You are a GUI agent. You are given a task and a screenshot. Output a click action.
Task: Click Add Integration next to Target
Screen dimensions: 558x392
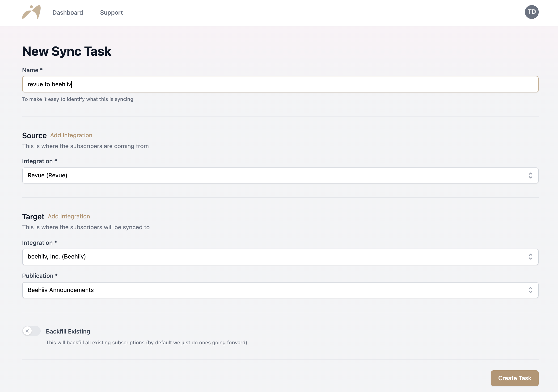(69, 216)
